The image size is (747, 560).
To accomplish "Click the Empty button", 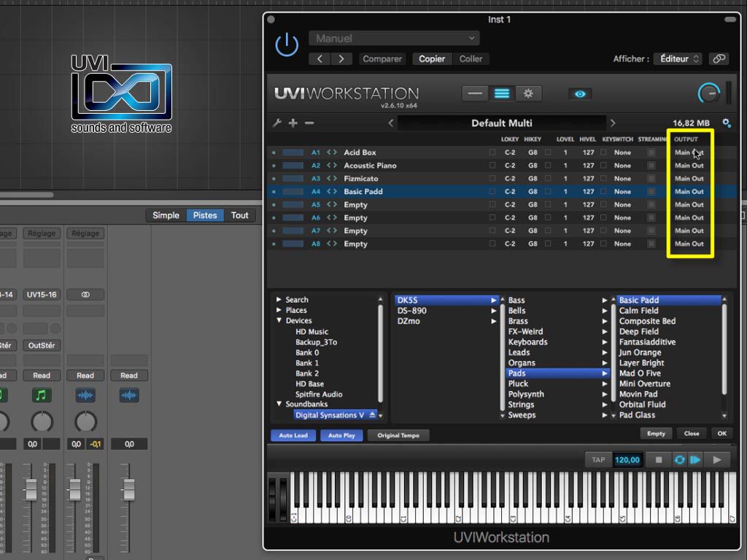I will pyautogui.click(x=656, y=433).
